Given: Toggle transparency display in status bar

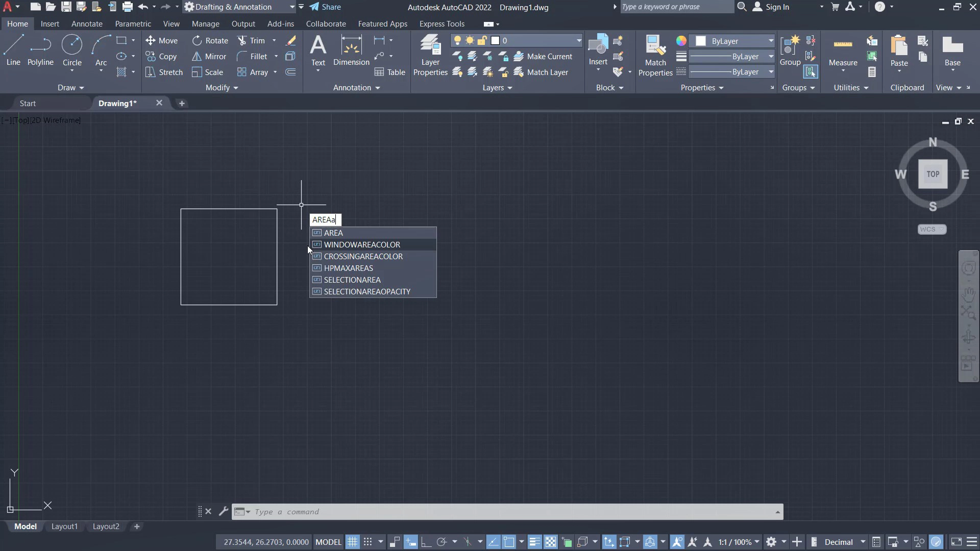Looking at the screenshot, I should (x=551, y=542).
